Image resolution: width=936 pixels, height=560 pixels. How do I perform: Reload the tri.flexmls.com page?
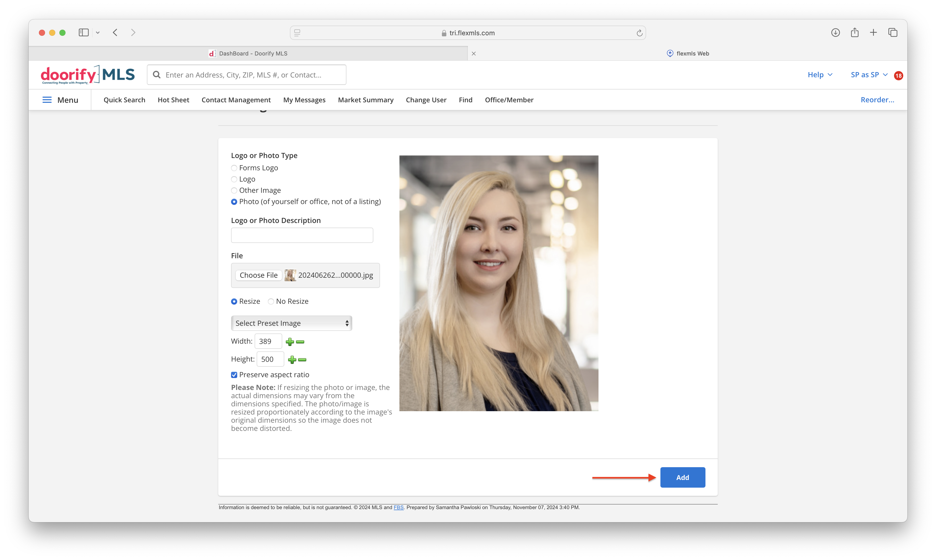[x=639, y=33]
